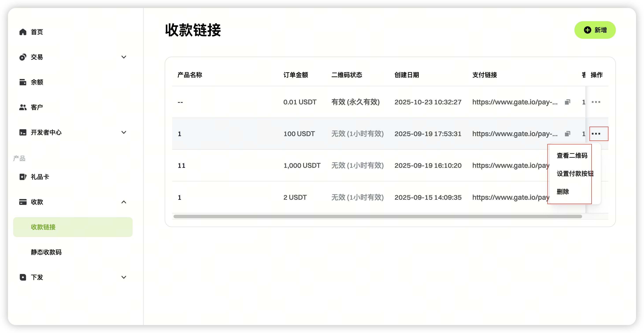The image size is (644, 333).
Task: Expand the 下发 sidebar section
Action: (124, 277)
